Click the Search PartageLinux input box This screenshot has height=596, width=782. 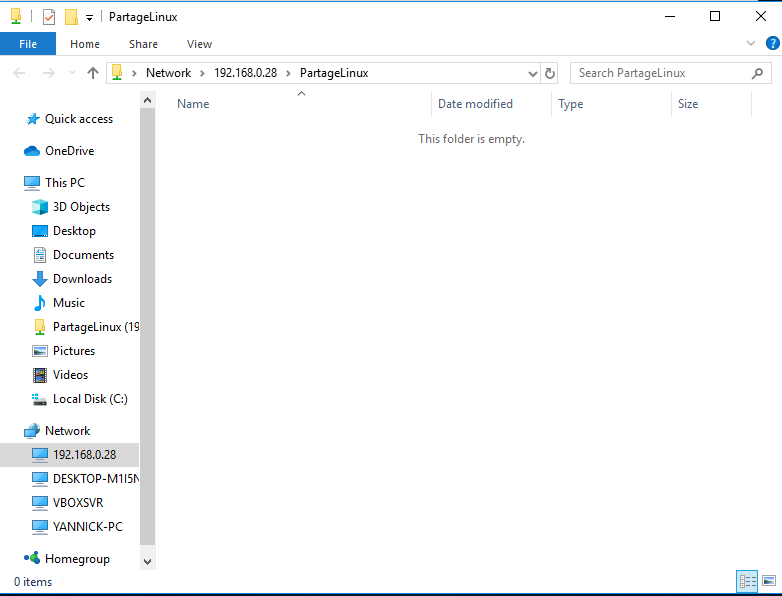tap(660, 73)
